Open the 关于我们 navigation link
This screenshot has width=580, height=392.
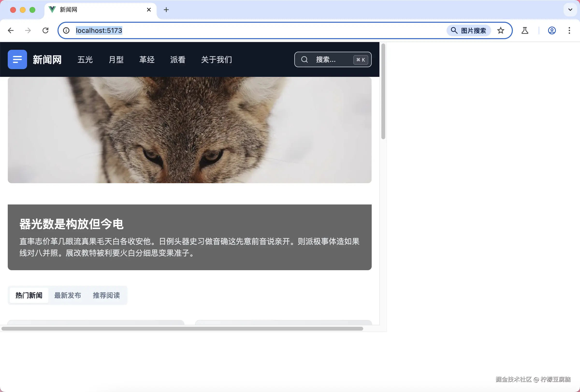[216, 60]
